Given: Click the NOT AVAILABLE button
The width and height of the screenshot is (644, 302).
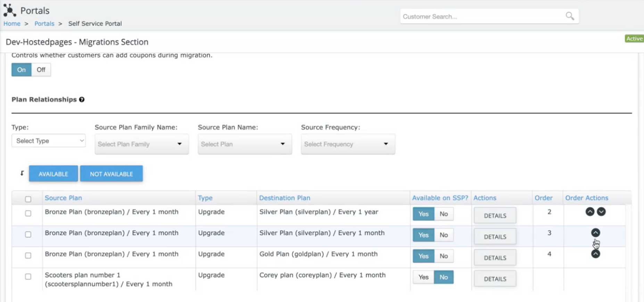Looking at the screenshot, I should (112, 174).
